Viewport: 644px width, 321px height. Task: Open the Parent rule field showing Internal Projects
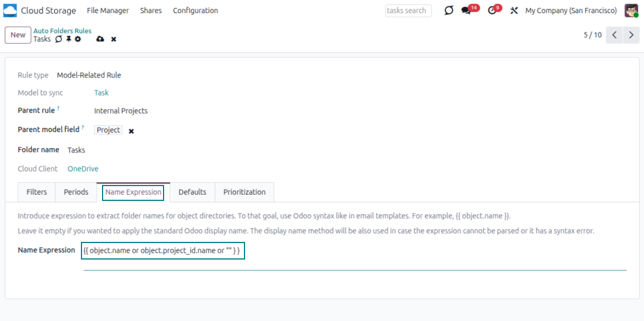point(121,111)
